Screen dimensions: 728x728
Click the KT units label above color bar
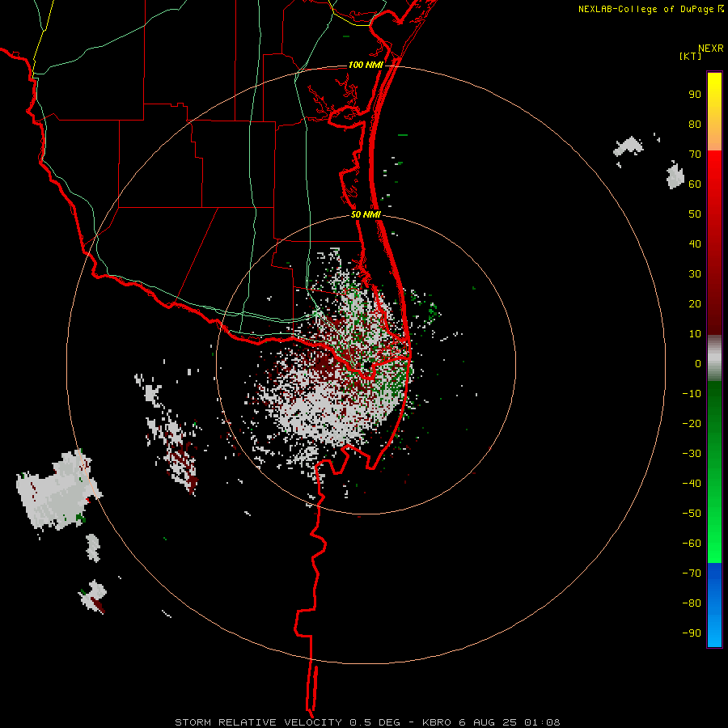tap(691, 56)
